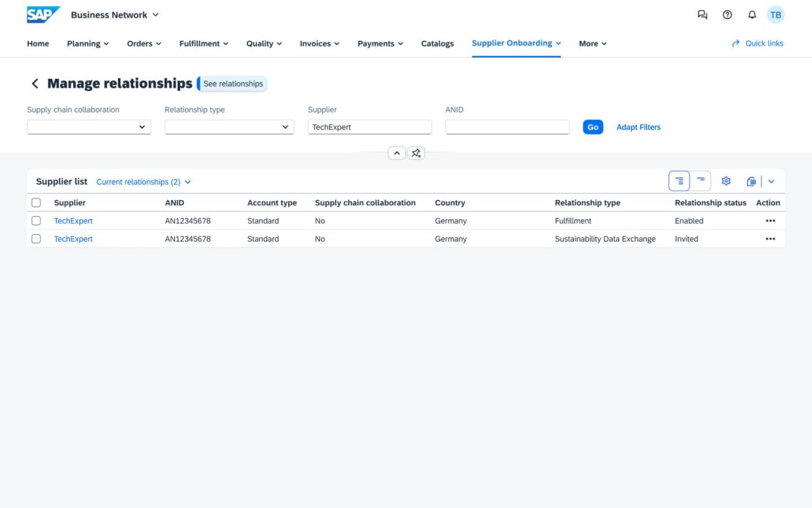Click the Relationship status column header
Viewport: 812px width, 508px height.
710,203
